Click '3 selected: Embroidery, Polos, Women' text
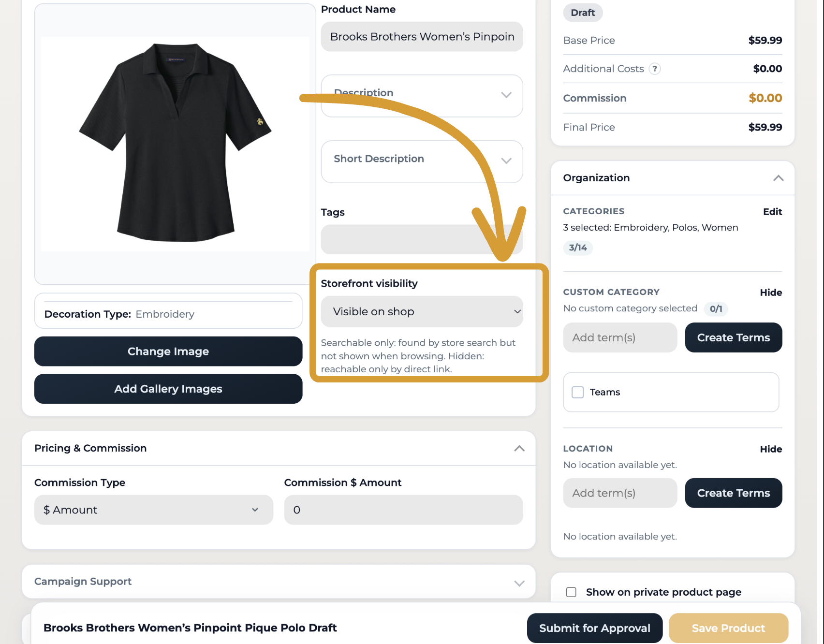 [650, 227]
